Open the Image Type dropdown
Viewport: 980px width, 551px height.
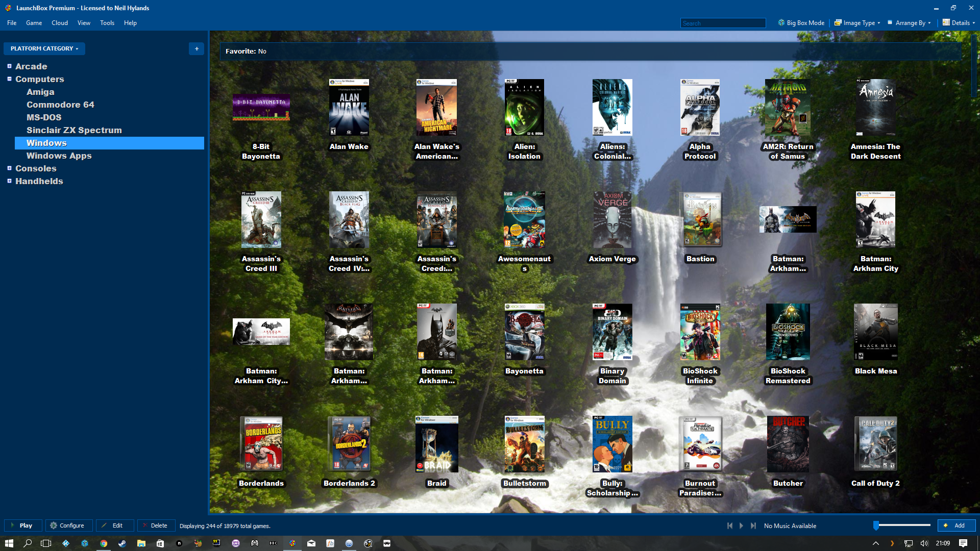(857, 23)
